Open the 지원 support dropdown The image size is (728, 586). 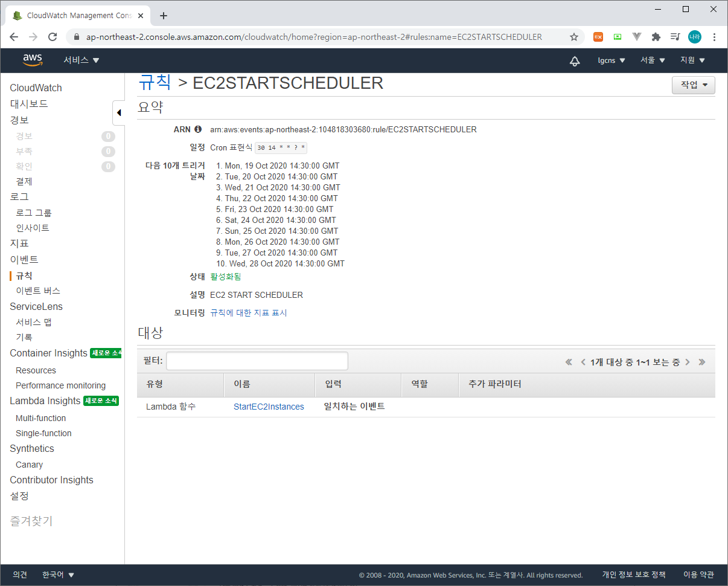(x=692, y=60)
